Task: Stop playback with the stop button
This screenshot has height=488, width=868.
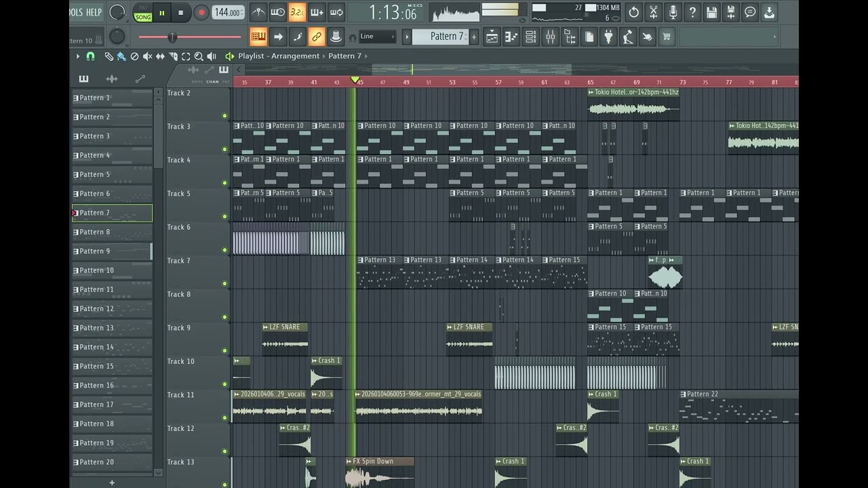Action: pos(181,13)
